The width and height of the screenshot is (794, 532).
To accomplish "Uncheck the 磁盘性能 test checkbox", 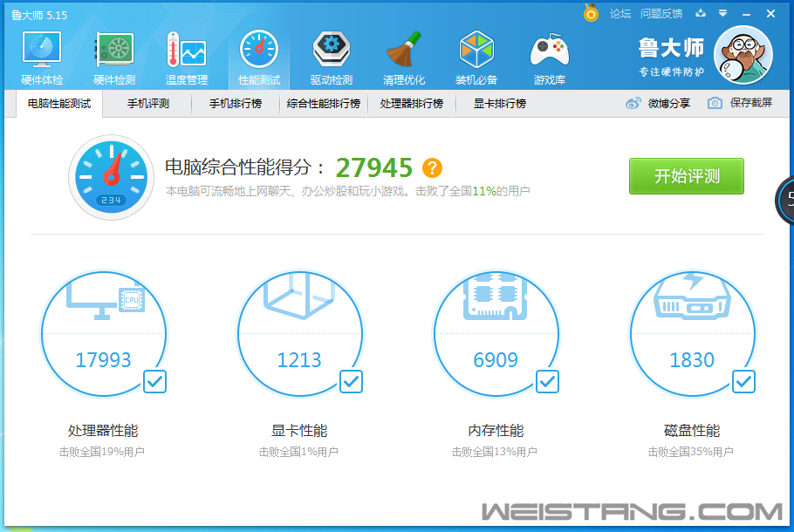I will 744,382.
